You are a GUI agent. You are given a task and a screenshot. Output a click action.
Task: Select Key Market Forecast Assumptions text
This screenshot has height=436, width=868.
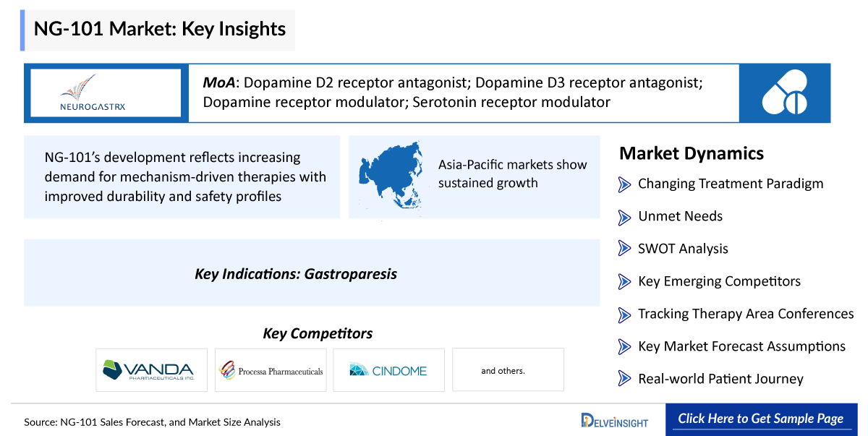click(x=741, y=346)
